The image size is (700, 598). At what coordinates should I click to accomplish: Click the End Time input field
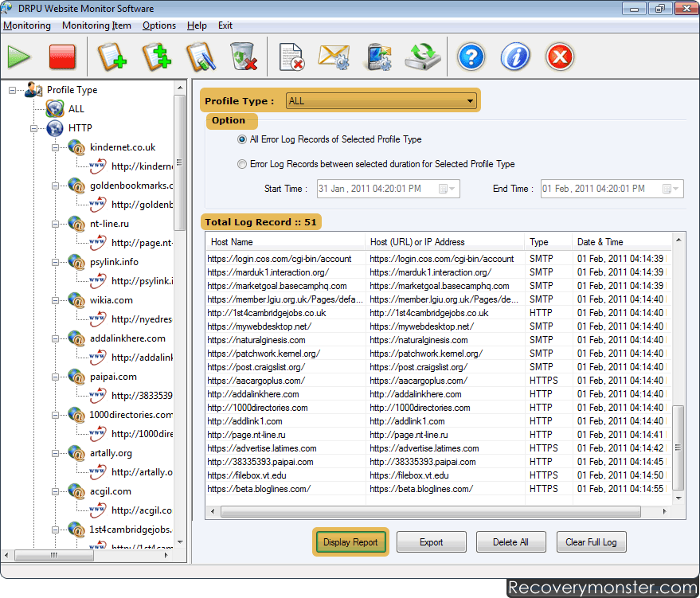(612, 189)
